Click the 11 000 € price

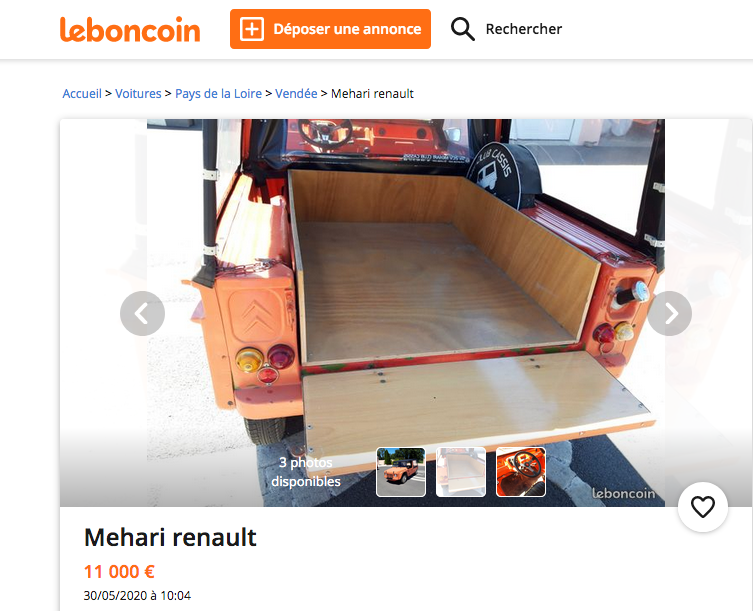119,572
